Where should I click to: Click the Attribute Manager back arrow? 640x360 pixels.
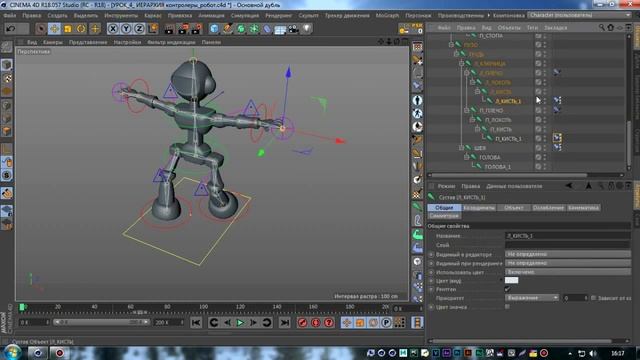[569, 186]
